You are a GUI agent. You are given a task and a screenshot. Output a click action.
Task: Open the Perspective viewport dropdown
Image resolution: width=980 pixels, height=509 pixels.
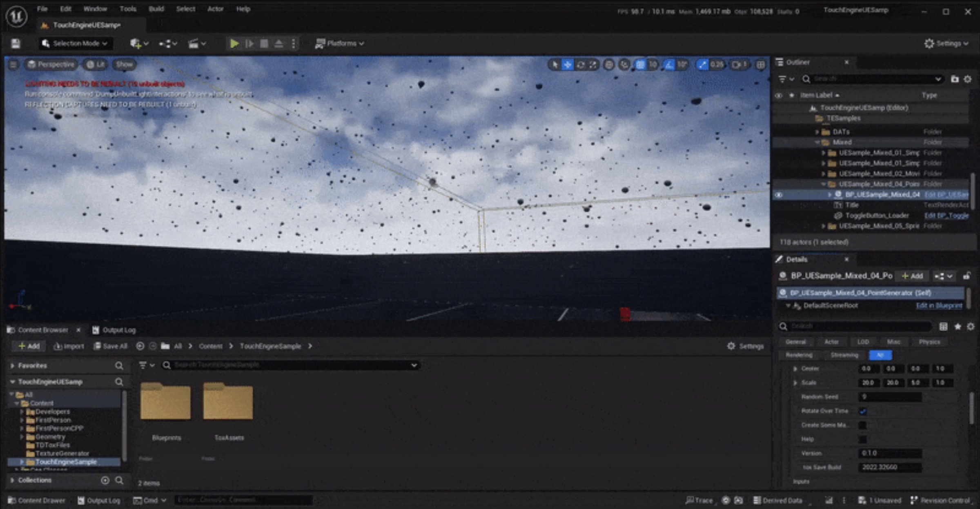pos(51,64)
